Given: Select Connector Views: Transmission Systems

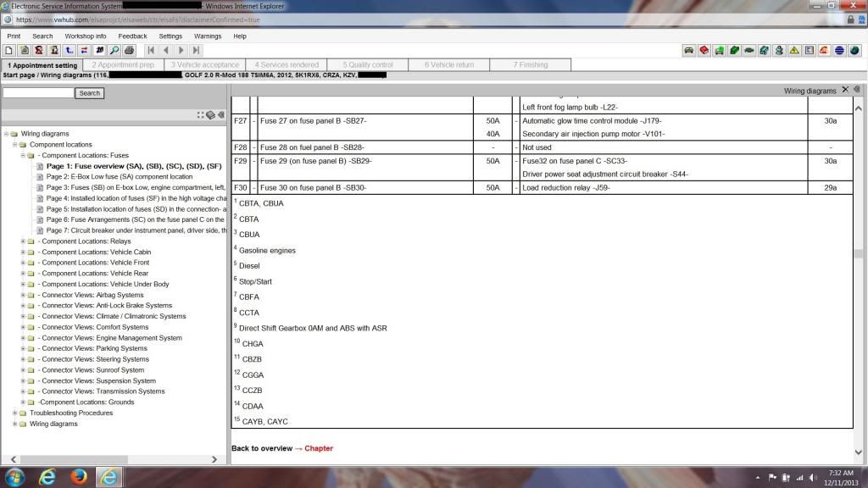Looking at the screenshot, I should [x=103, y=391].
